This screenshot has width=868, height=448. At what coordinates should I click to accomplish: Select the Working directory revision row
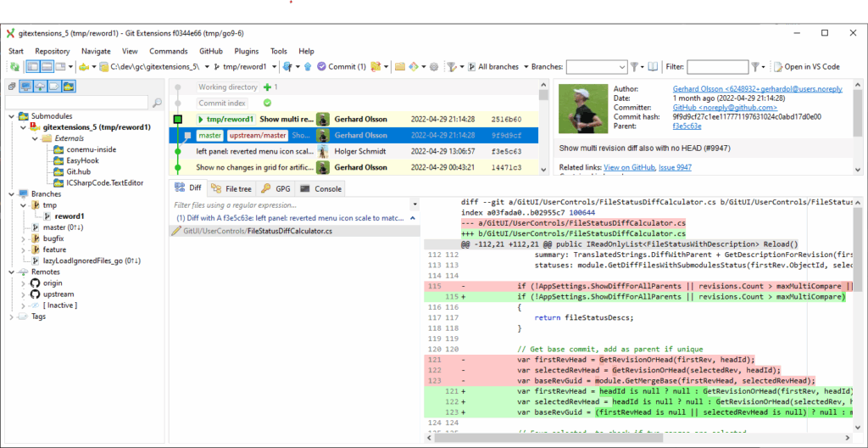coord(353,87)
